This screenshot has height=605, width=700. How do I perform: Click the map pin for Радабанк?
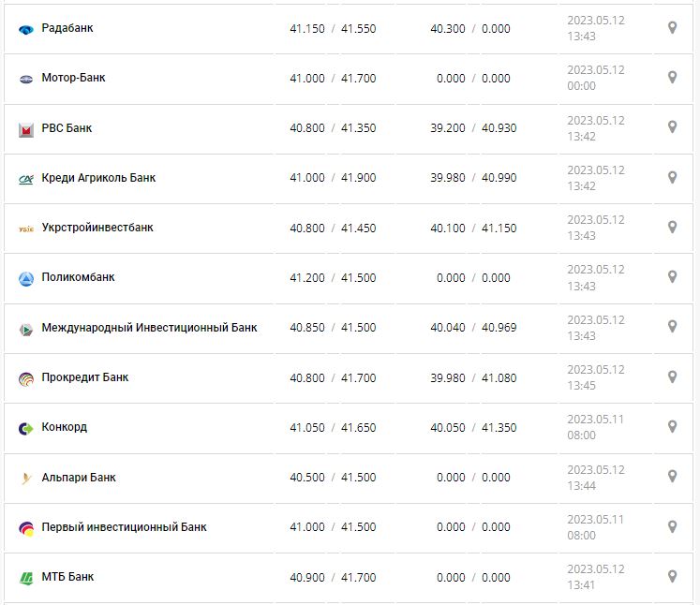(672, 28)
